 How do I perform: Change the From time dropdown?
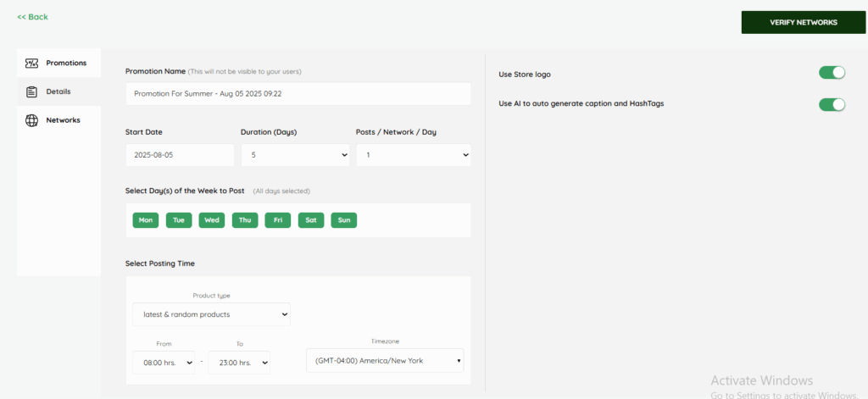[164, 363]
